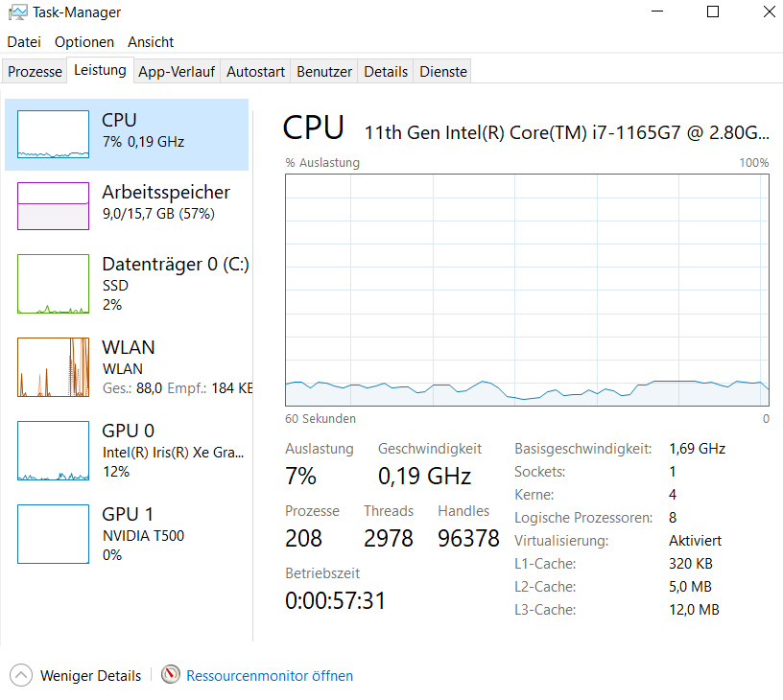Select the WLAN network graph thumbnail
The height and width of the screenshot is (700, 783).
(53, 367)
